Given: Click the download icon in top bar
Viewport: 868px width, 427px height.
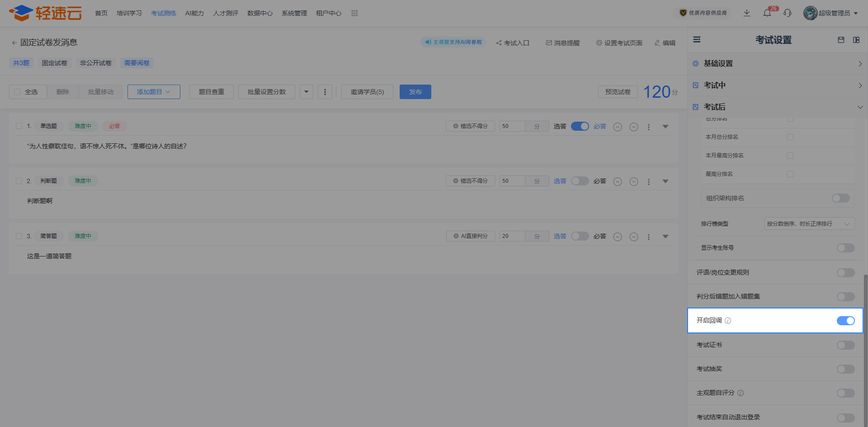Looking at the screenshot, I should 747,13.
